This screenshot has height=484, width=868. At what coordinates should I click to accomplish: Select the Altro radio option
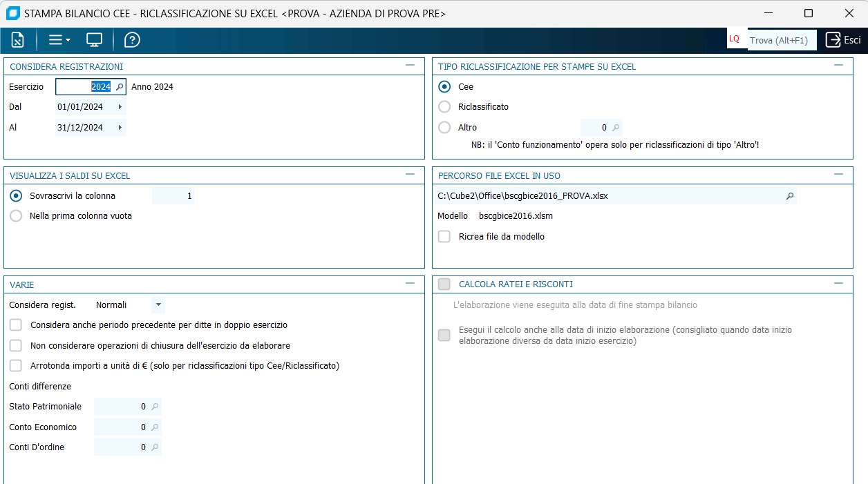click(445, 127)
